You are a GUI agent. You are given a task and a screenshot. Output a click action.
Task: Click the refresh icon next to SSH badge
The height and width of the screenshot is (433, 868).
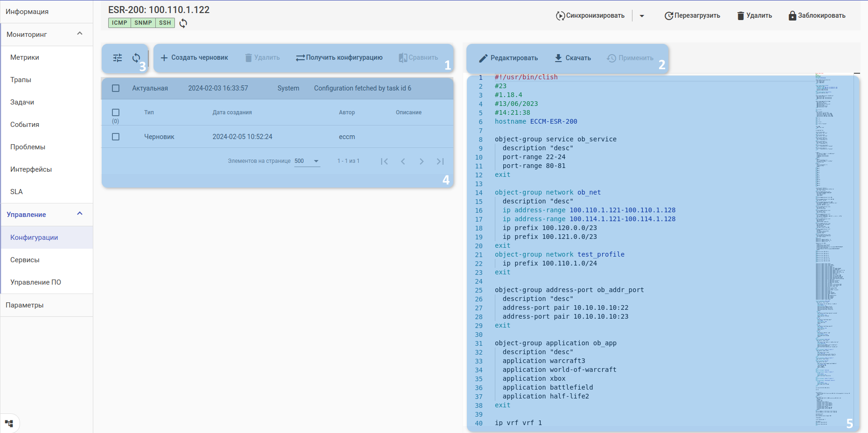(183, 23)
